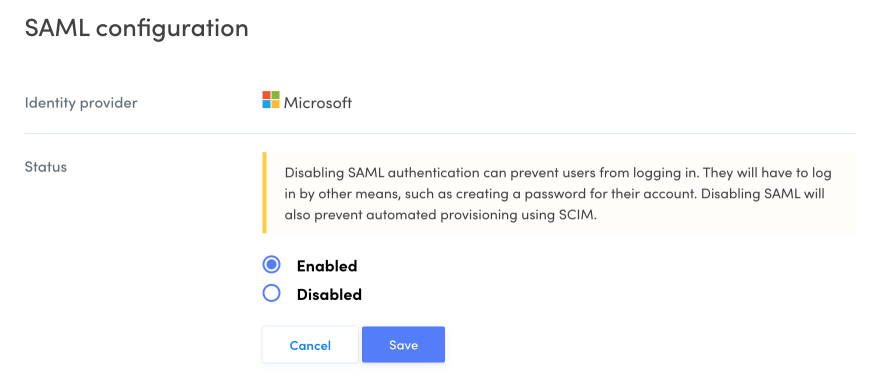Click the SAML disabling warning message

pos(559,193)
